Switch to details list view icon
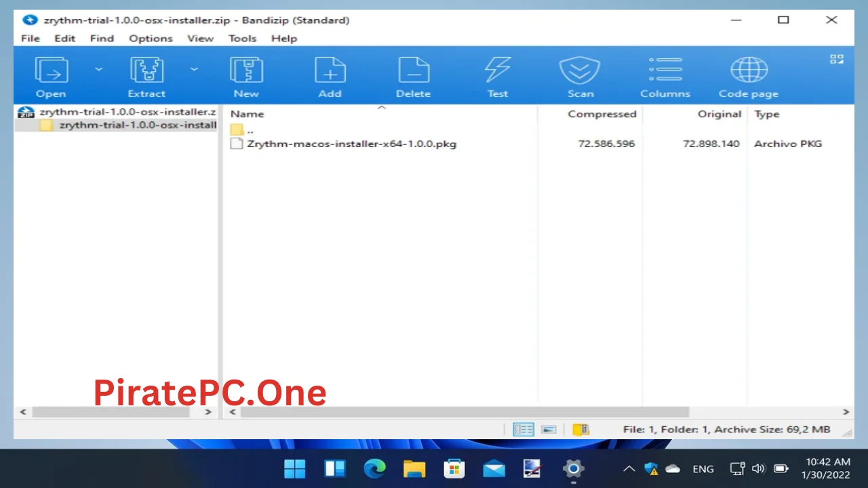 (524, 430)
